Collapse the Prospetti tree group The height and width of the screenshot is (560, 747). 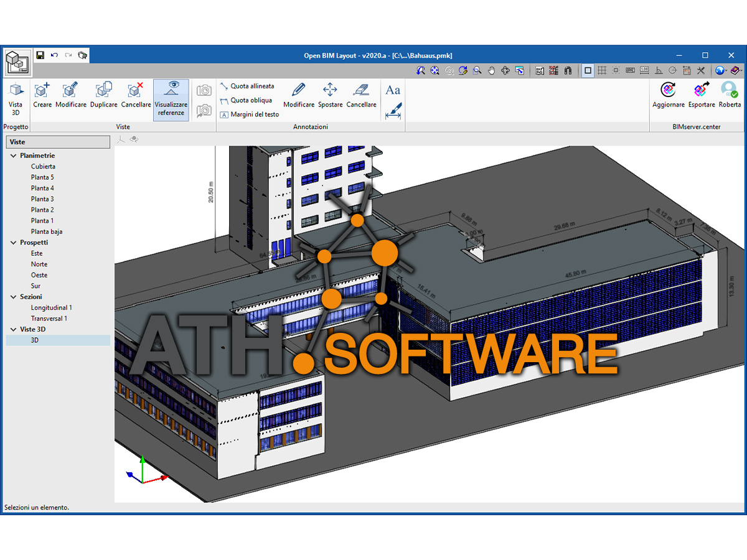click(x=14, y=243)
